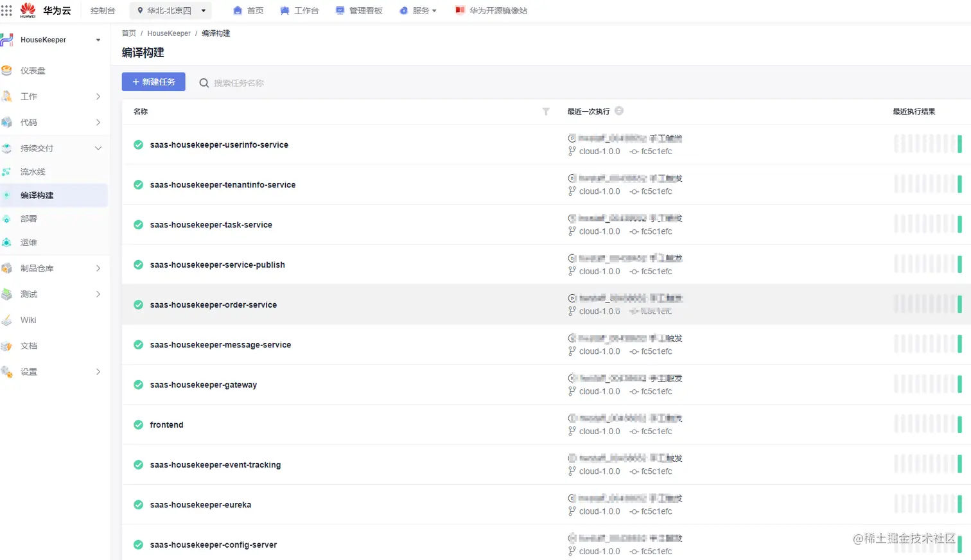Open saas-housekeeper-service-publish task

218,265
